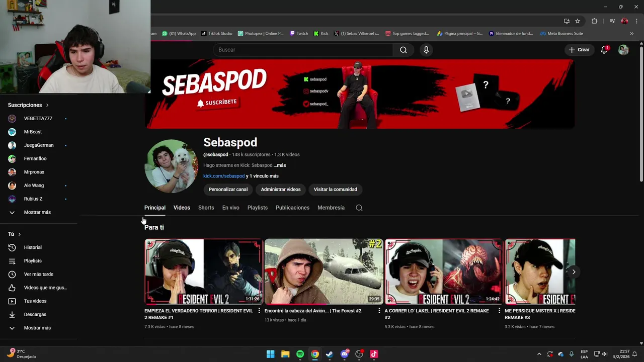Show more bookmarks with double chevron
The width and height of the screenshot is (644, 362).
pyautogui.click(x=632, y=34)
